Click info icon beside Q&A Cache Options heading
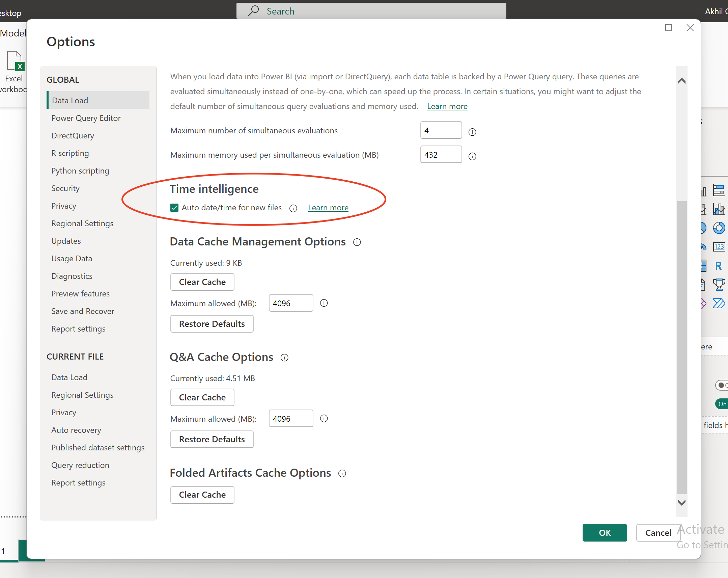This screenshot has width=728, height=578. (x=284, y=358)
